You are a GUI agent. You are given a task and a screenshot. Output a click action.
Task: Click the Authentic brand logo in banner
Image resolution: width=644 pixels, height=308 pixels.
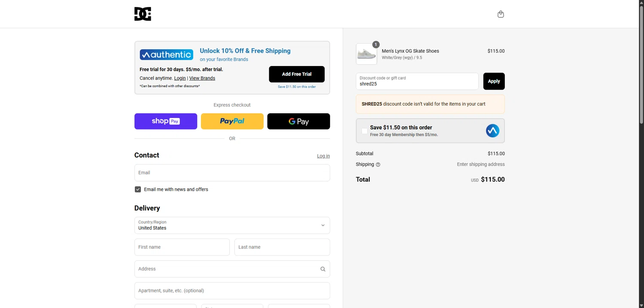pos(166,54)
